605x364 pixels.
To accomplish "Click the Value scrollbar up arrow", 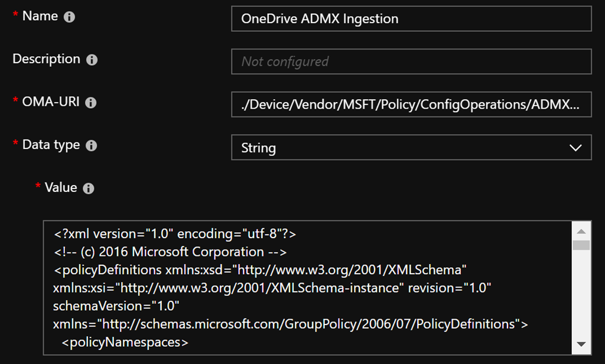I will (581, 232).
